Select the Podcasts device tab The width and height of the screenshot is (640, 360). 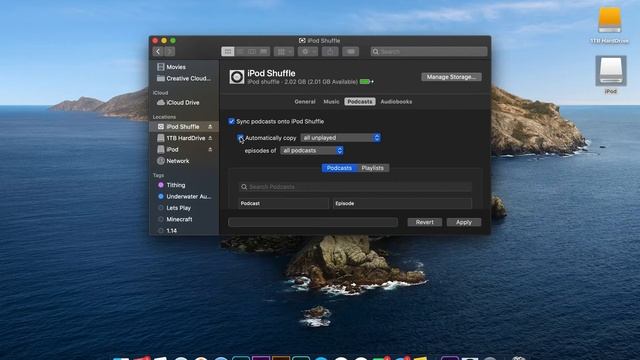(x=360, y=102)
